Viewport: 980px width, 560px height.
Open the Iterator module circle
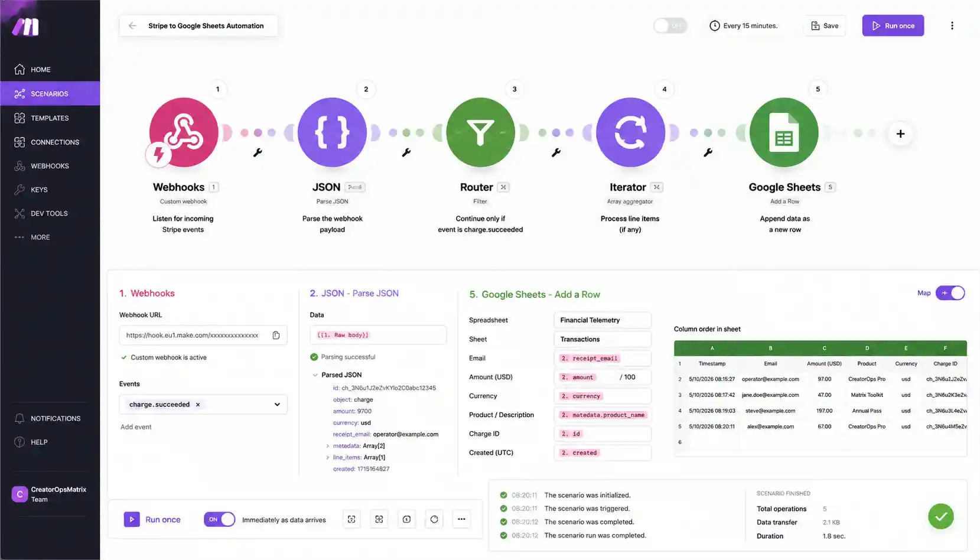(630, 132)
